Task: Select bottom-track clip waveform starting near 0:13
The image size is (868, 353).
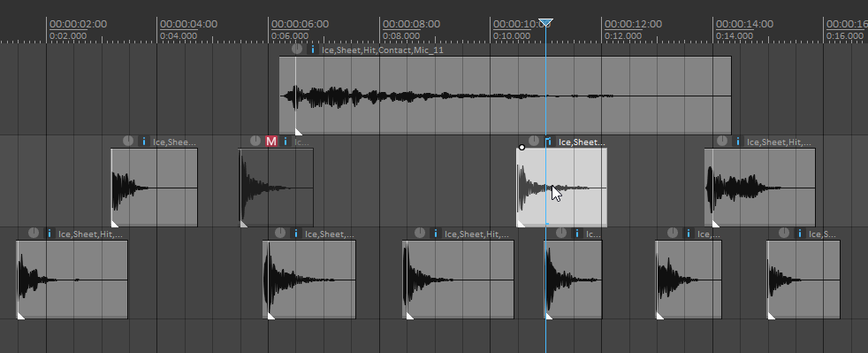Action: pyautogui.click(x=689, y=280)
